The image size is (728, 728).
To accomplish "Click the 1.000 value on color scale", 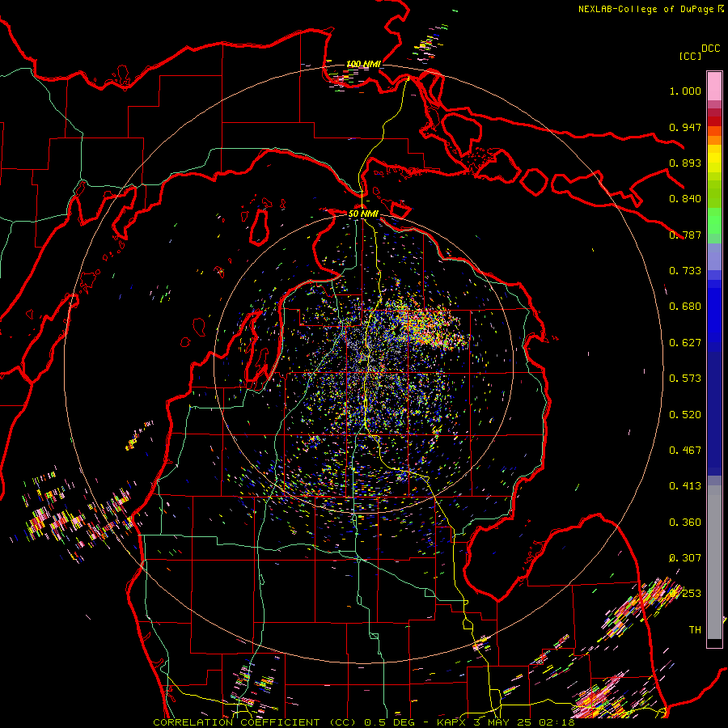I will coord(685,91).
